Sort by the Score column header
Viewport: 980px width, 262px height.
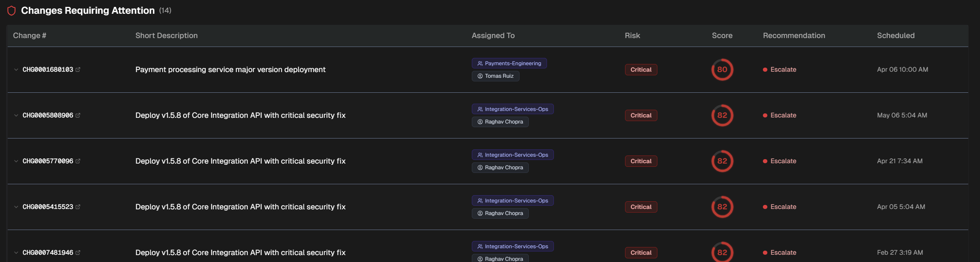coord(722,36)
